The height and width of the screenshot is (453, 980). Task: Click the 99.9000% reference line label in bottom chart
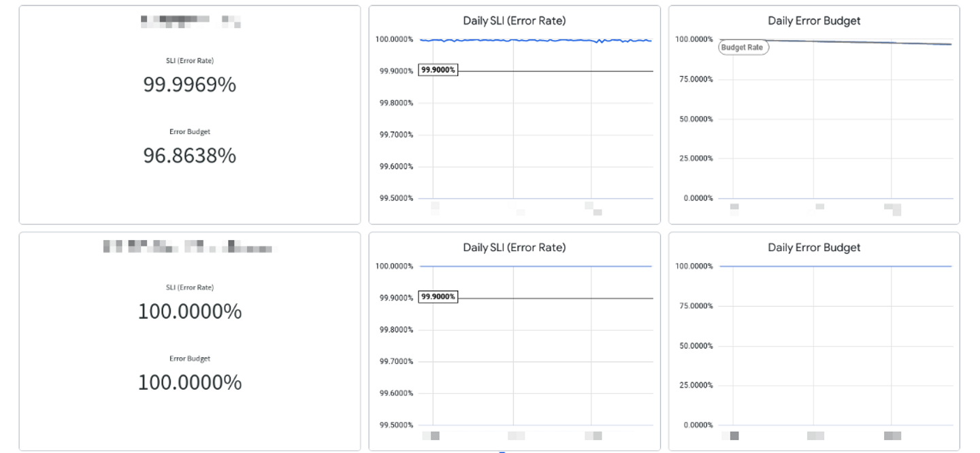tap(438, 297)
